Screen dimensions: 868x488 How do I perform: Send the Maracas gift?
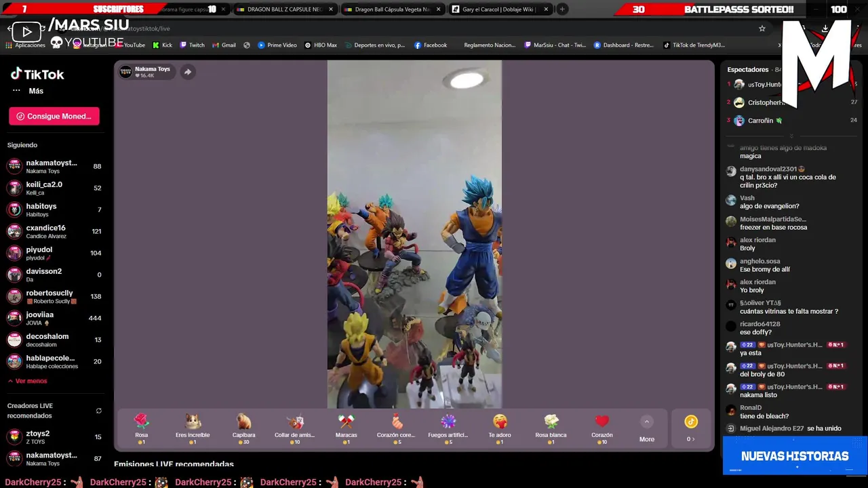click(346, 428)
